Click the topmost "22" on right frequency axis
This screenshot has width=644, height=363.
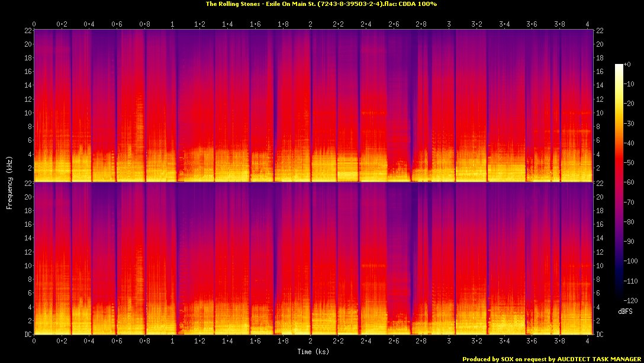600,30
